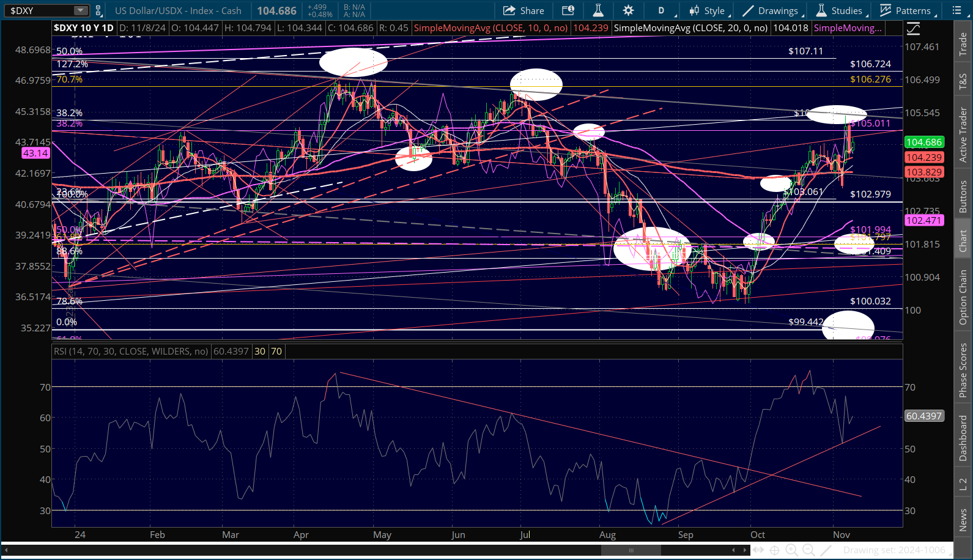Toggle the price axis scale curve icon

913,29
